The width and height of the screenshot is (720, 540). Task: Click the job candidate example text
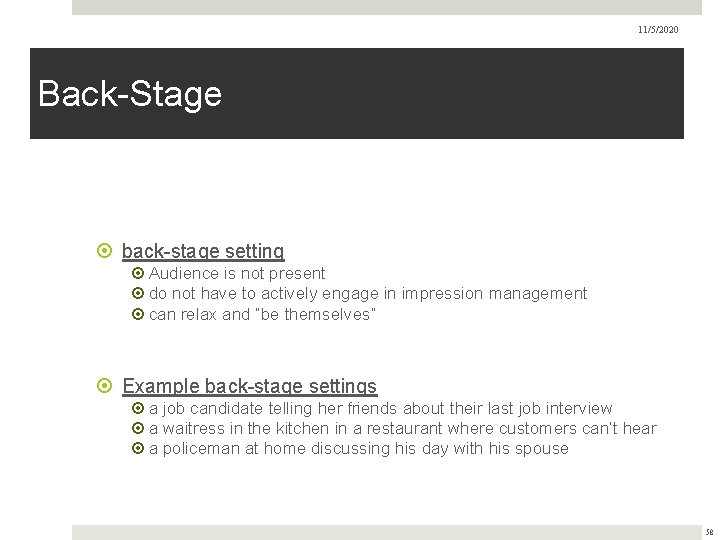pyautogui.click(x=380, y=409)
